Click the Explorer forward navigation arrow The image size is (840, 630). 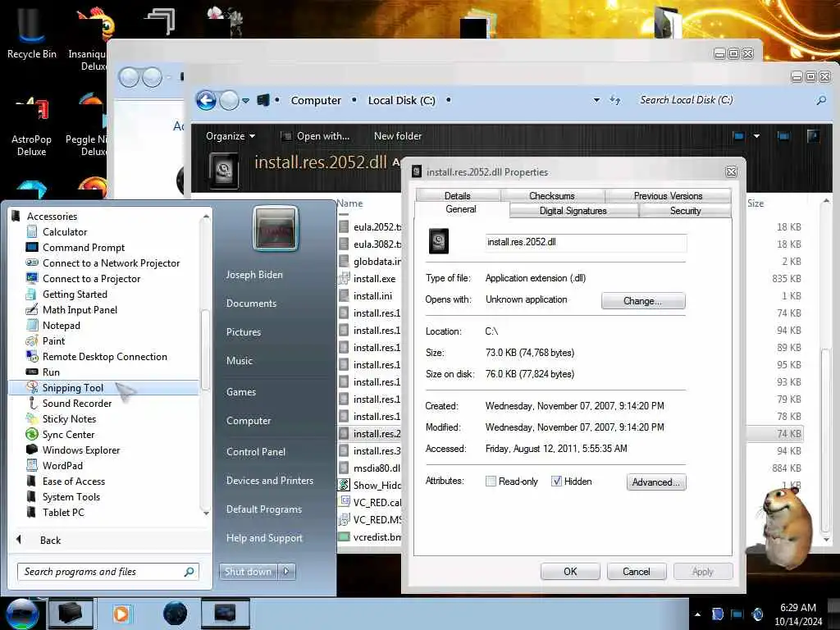click(x=229, y=100)
